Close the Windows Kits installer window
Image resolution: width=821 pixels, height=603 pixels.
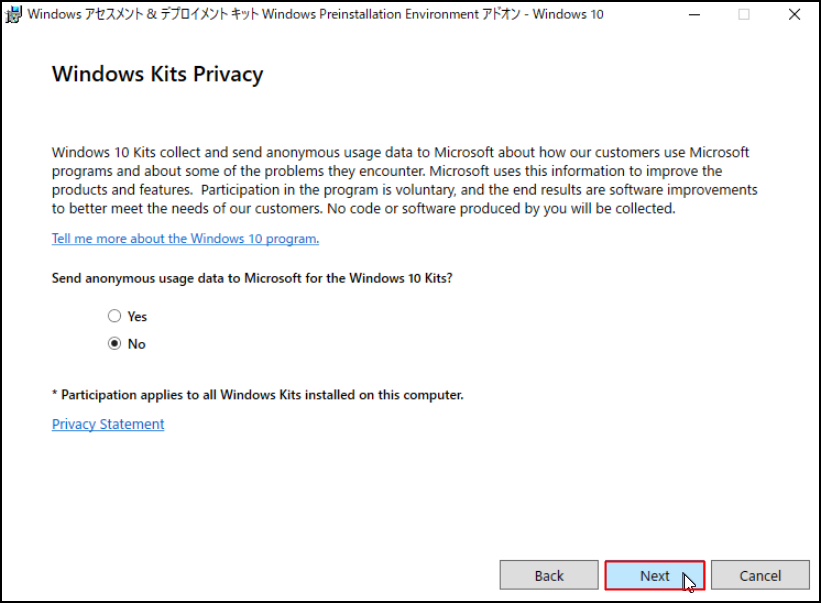click(793, 14)
